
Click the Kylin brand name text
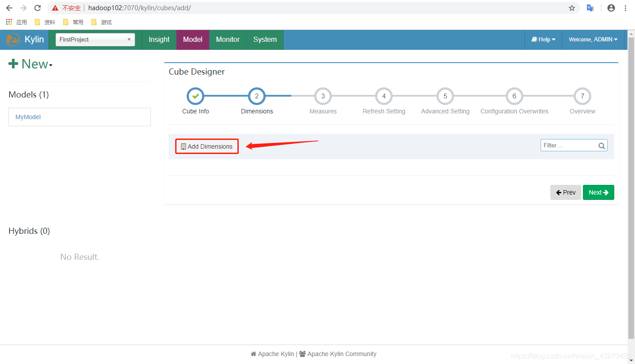(34, 39)
